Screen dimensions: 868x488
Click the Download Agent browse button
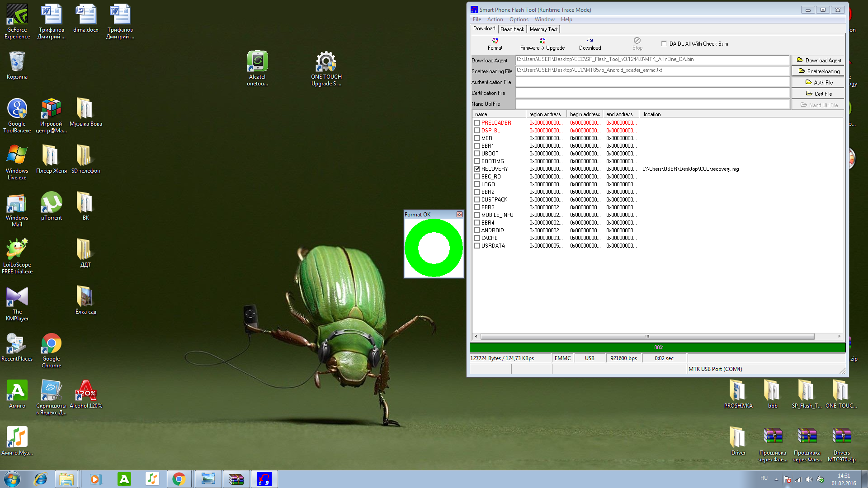[818, 60]
